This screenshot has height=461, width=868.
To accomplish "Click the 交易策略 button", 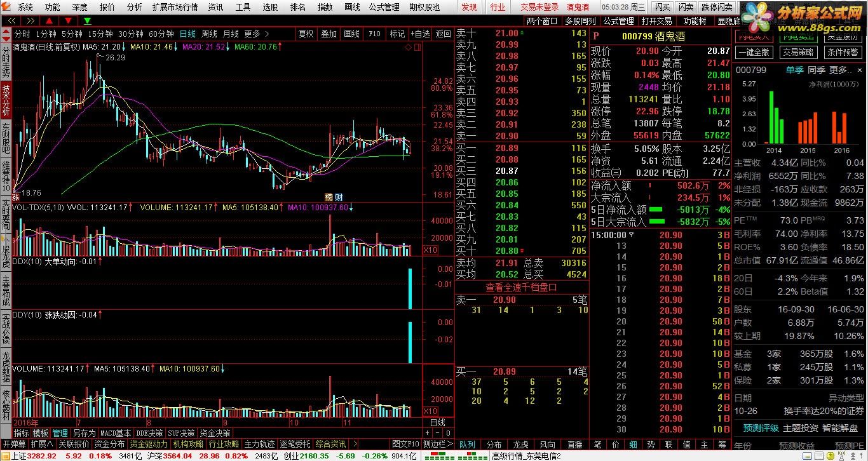I will coord(797,52).
